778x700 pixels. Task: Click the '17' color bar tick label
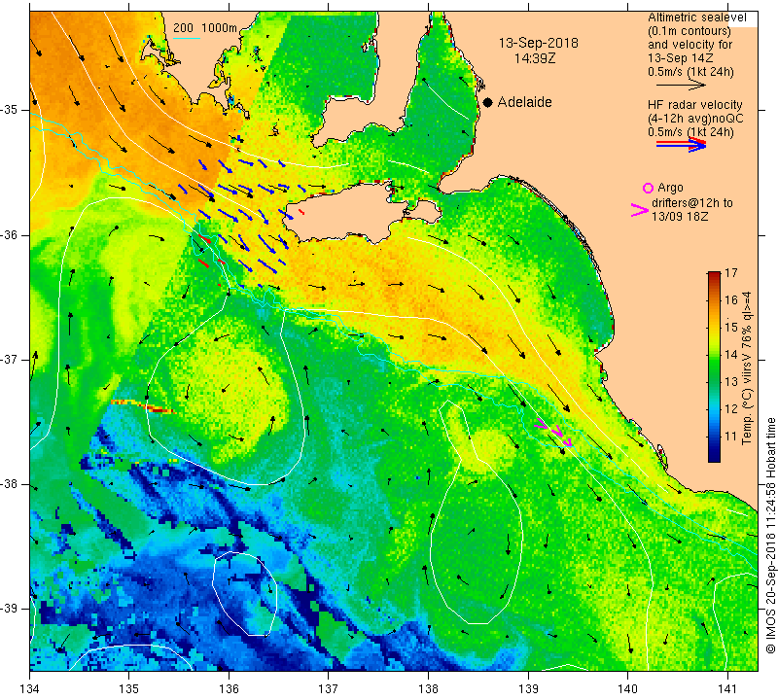coord(731,273)
